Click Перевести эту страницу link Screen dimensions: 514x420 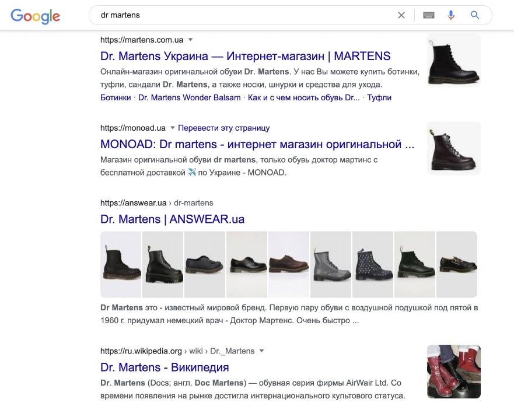(x=224, y=128)
